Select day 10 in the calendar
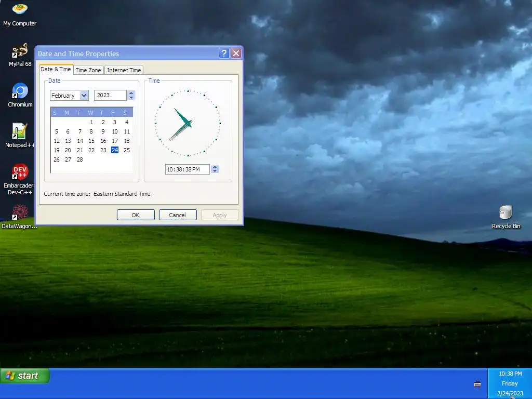Image resolution: width=532 pixels, height=399 pixels. [x=115, y=131]
